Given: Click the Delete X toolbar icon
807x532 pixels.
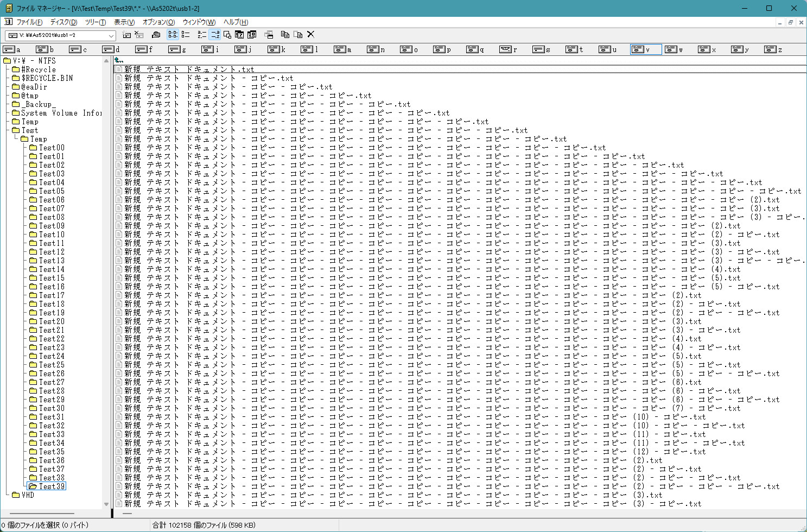Looking at the screenshot, I should [x=311, y=35].
